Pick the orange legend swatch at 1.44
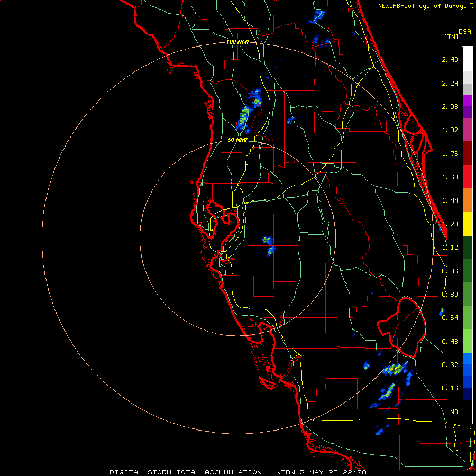The width and height of the screenshot is (476, 476). click(x=467, y=200)
